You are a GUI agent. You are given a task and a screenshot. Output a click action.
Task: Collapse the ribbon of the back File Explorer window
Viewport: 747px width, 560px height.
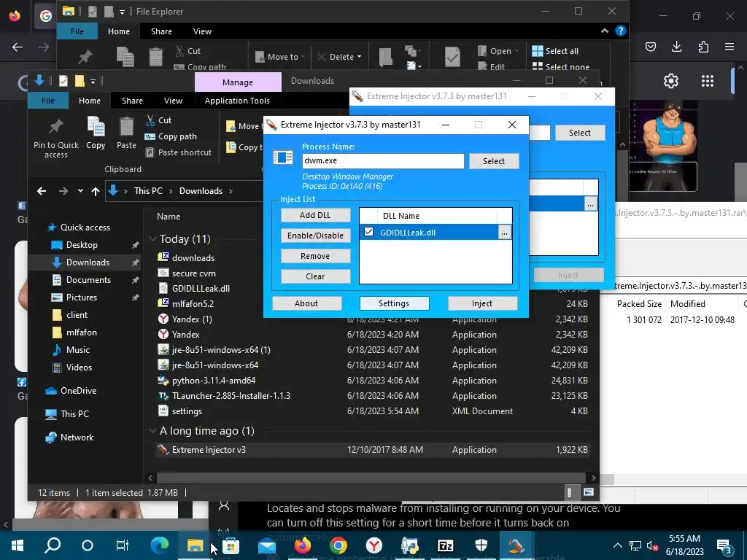coord(605,31)
